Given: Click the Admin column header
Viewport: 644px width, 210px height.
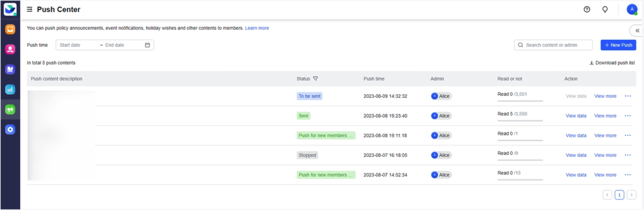Looking at the screenshot, I should pos(437,79).
